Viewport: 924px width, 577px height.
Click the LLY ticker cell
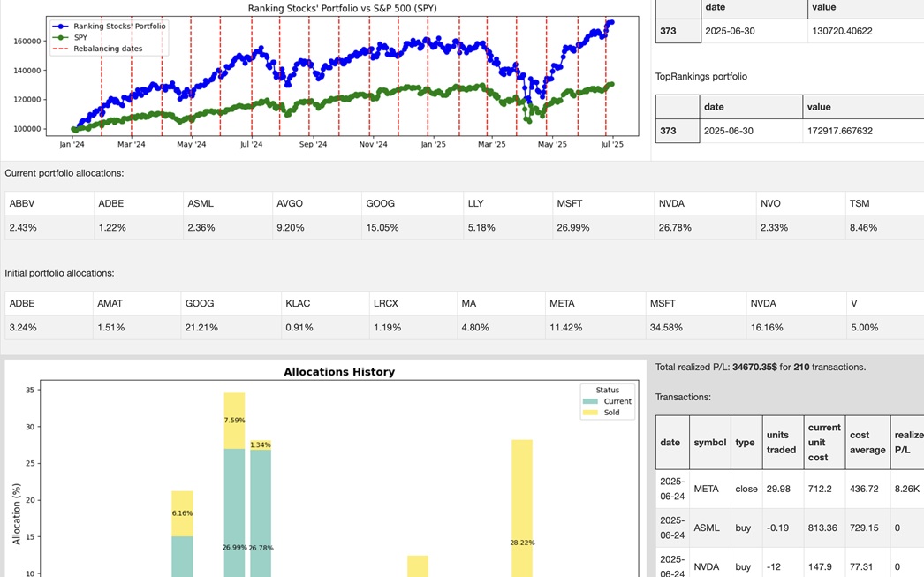point(508,203)
